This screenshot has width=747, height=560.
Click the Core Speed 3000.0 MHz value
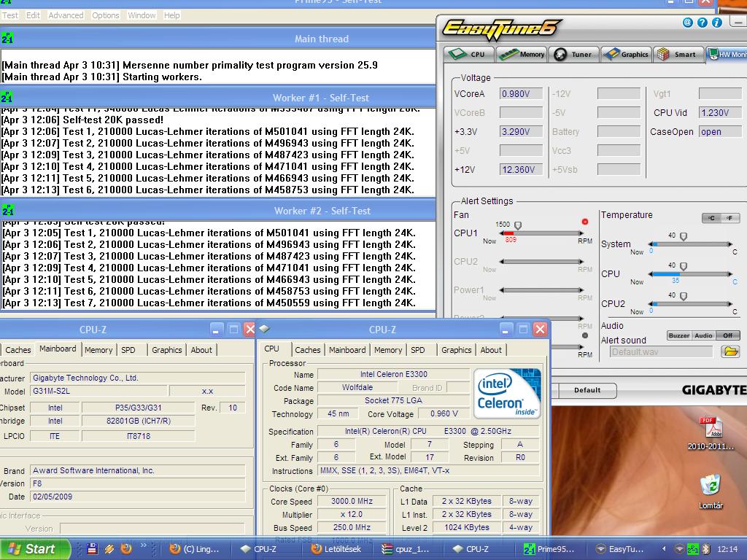(x=352, y=502)
